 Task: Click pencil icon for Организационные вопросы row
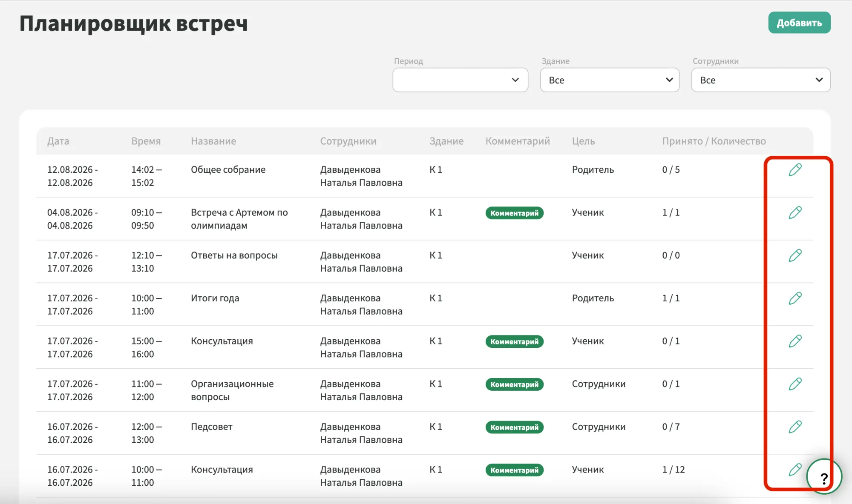[795, 384]
